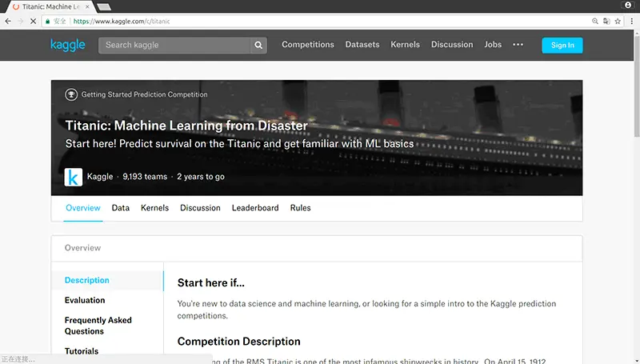Close the Titanic: Machine Learning tab
This screenshot has height=364, width=640.
coord(87,6)
